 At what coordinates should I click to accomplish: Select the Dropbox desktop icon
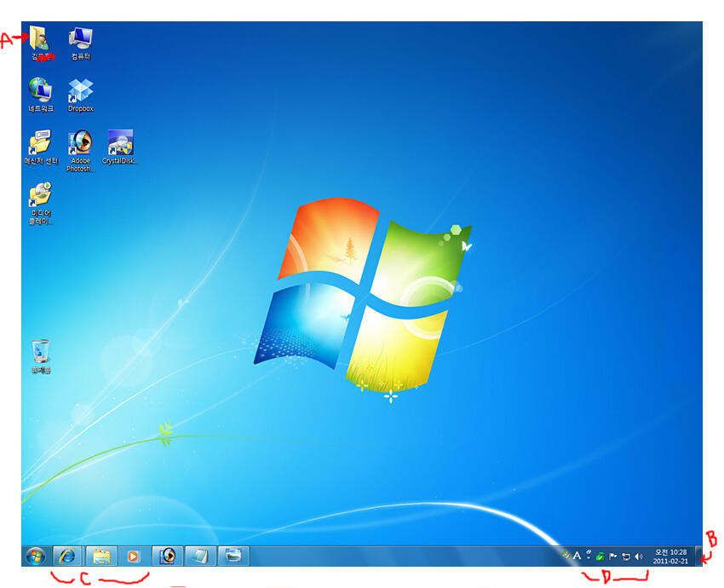click(x=81, y=90)
